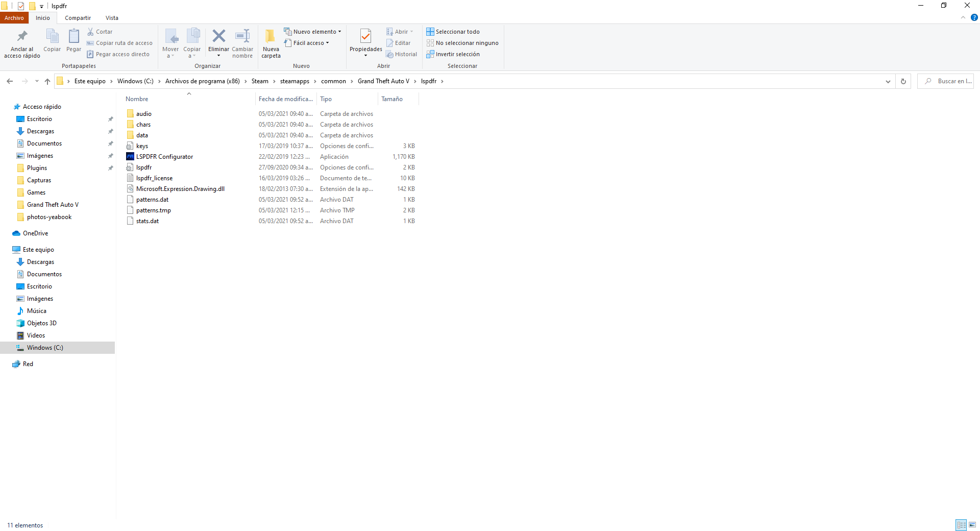This screenshot has height=531, width=980.
Task: Click the Eliminar delete X icon
Action: 218,36
